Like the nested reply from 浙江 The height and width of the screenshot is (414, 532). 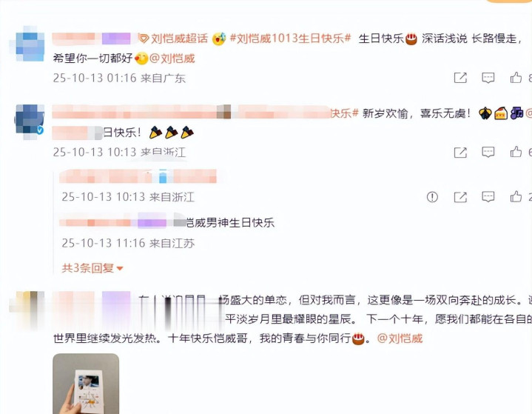pos(516,197)
